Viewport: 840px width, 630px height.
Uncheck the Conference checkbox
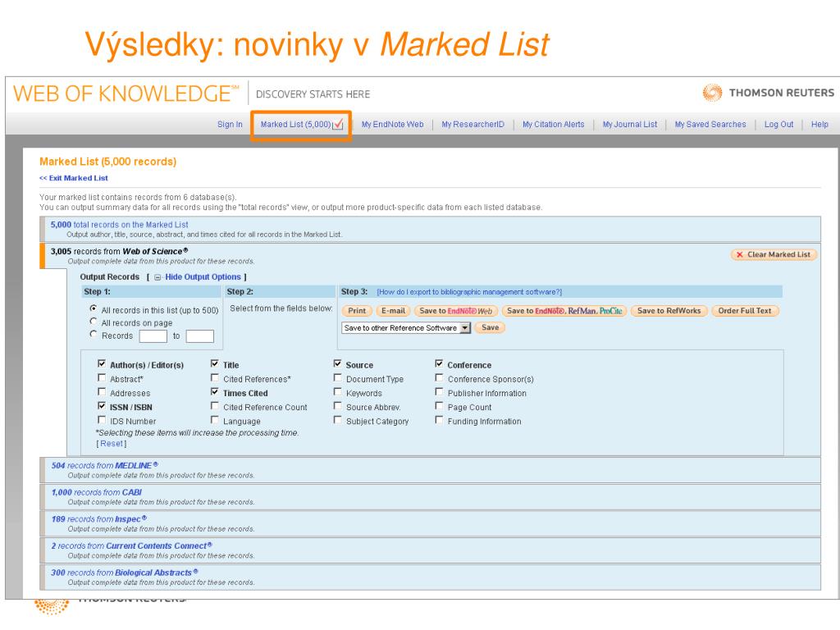[440, 363]
